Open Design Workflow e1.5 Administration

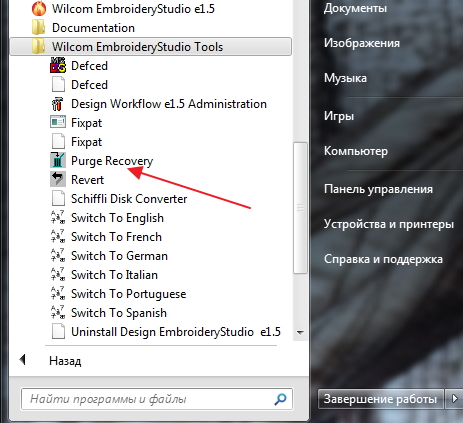tap(169, 104)
